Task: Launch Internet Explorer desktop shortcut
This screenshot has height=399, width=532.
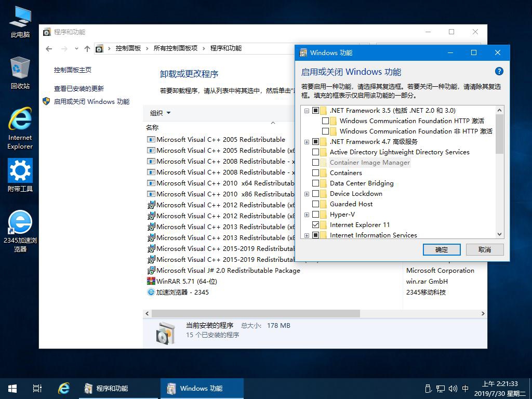Action: (x=20, y=128)
